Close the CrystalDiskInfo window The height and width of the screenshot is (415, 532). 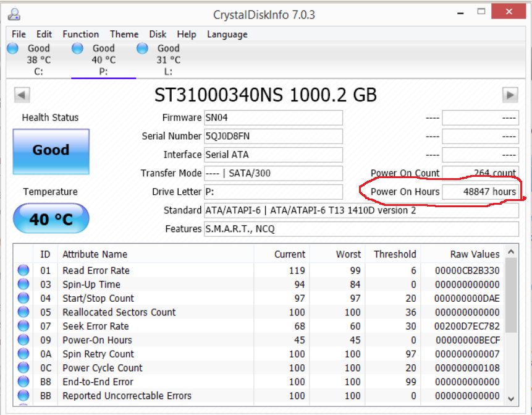[509, 12]
